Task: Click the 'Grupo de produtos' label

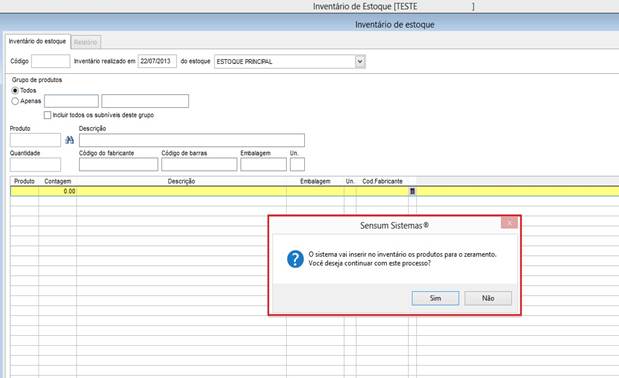Action: click(x=37, y=80)
